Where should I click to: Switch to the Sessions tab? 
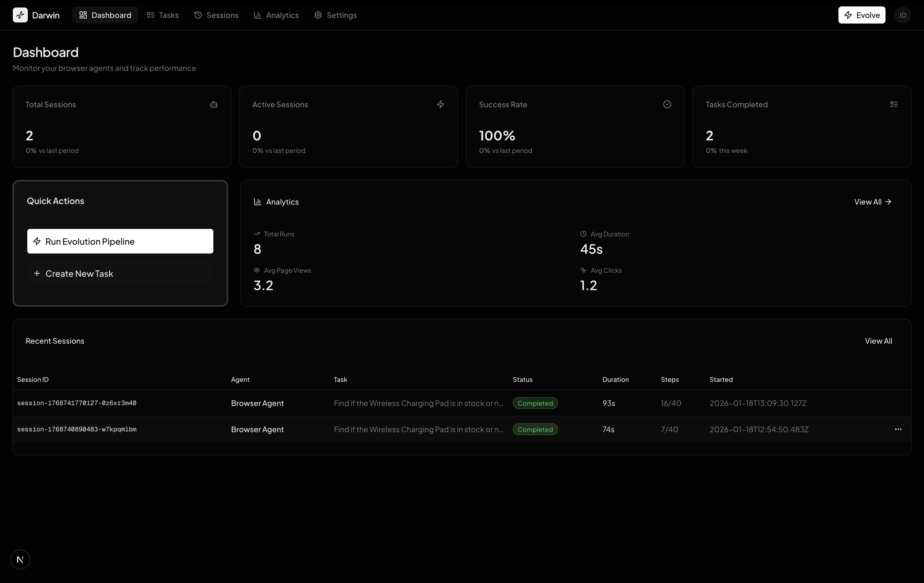point(216,15)
